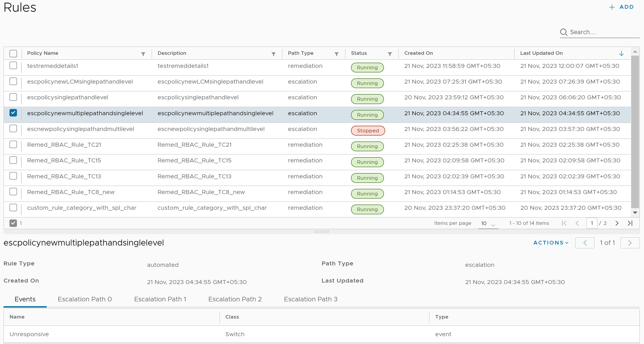Click the current page number field
The width and height of the screenshot is (644, 344).
(592, 223)
